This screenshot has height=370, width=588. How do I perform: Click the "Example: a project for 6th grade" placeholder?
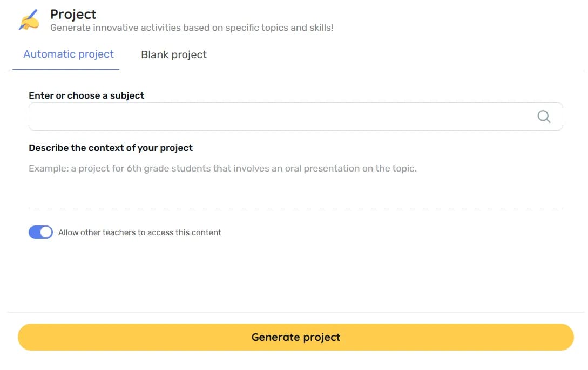222,168
